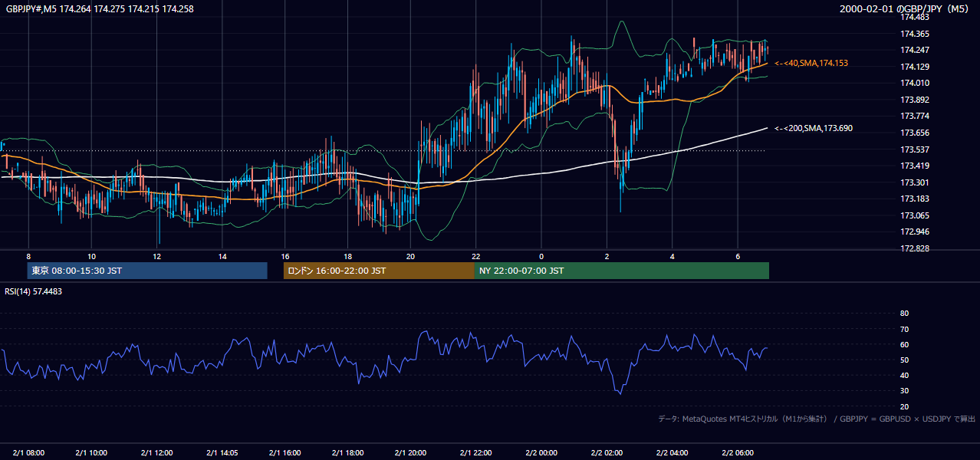The height and width of the screenshot is (460, 980).
Task: Click price axis value 172.828
Action: (915, 248)
